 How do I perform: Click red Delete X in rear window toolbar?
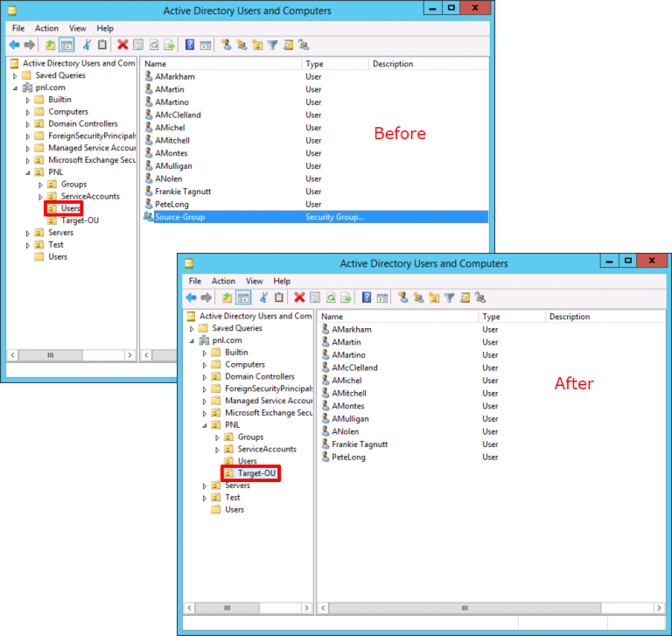pos(122,45)
